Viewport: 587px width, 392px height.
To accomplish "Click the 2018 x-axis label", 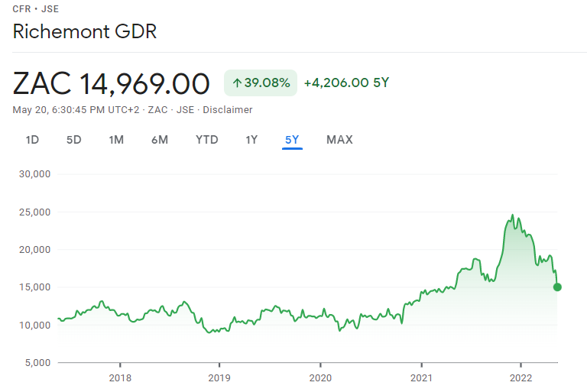I will [120, 377].
